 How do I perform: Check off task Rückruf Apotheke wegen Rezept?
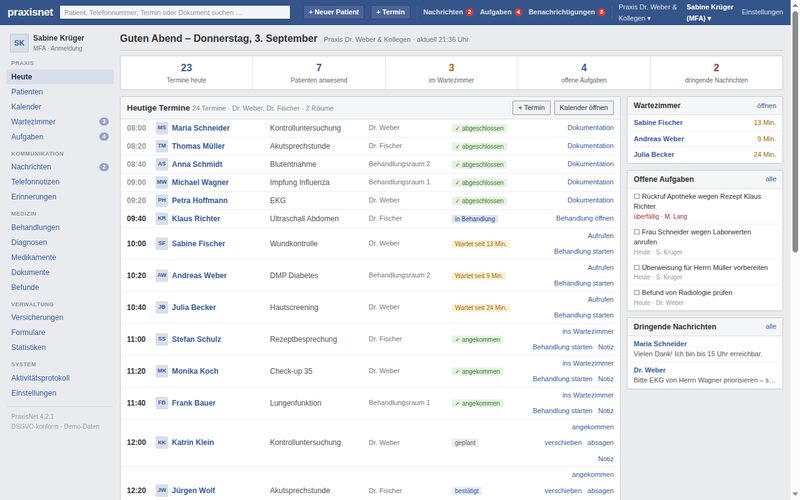(x=637, y=196)
